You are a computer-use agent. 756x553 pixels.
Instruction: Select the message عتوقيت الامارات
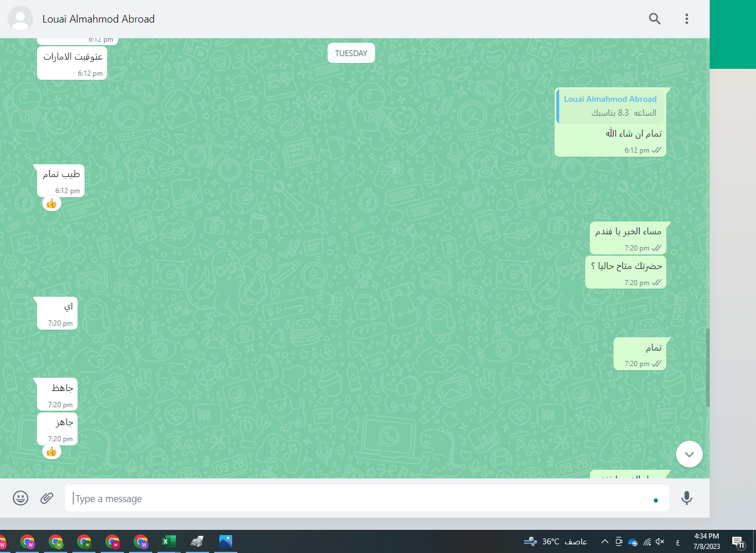(x=72, y=64)
